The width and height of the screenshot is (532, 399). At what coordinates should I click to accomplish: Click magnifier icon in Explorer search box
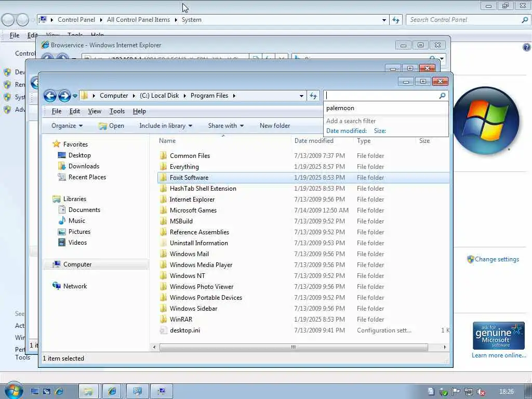pos(442,96)
